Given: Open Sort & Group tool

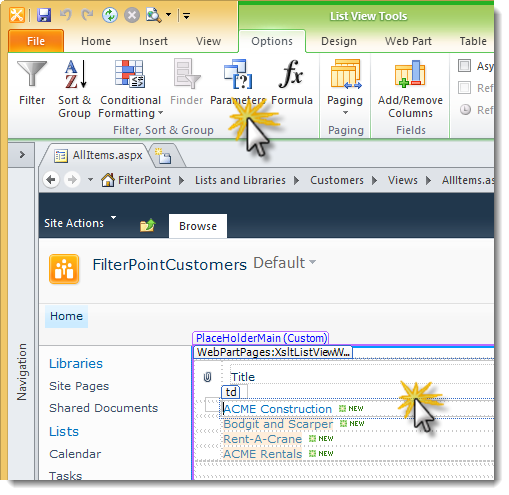Looking at the screenshot, I should coord(74,88).
